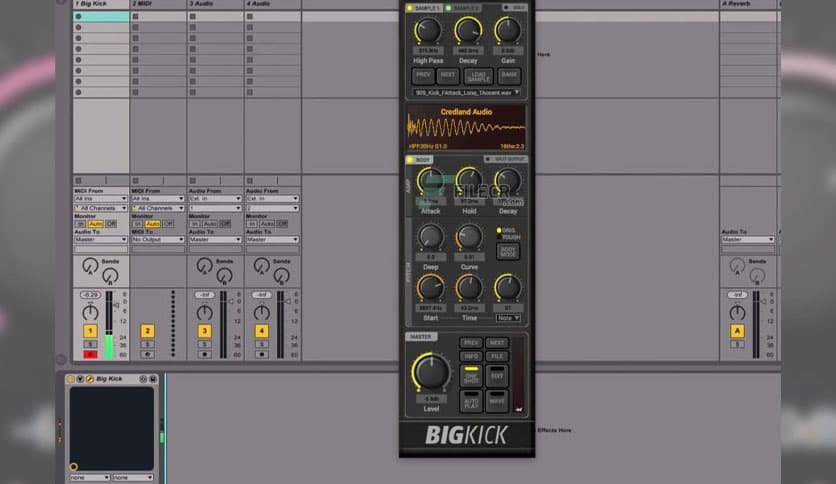Image resolution: width=836 pixels, height=484 pixels.
Task: Open Audio From Ext. In dropdown on track 3
Action: coord(215,199)
